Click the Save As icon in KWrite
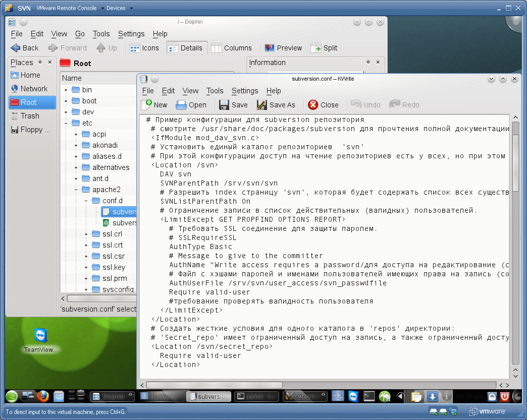527x420 pixels. pos(262,105)
